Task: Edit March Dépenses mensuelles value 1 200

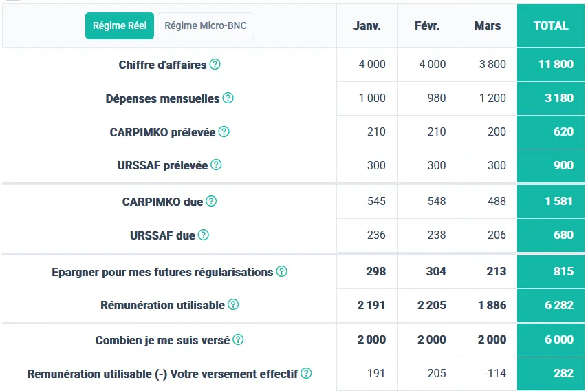Action: 492,98
